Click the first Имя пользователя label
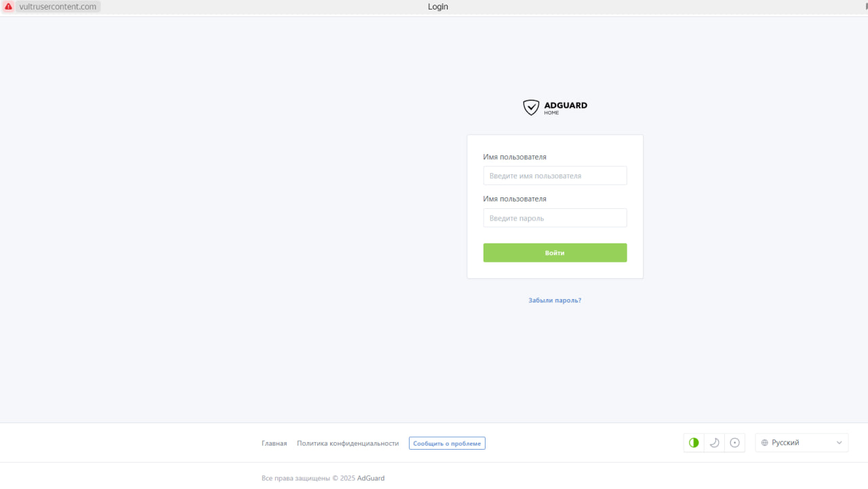 click(515, 157)
